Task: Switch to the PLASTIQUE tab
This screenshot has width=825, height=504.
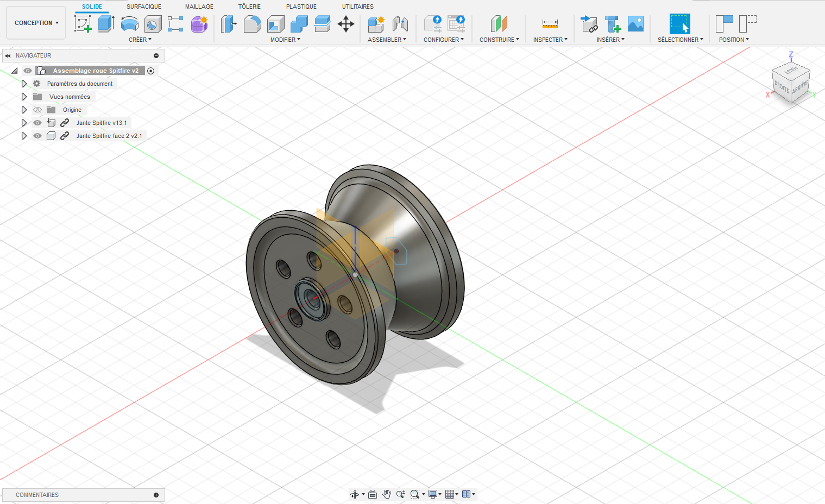Action: [x=301, y=7]
